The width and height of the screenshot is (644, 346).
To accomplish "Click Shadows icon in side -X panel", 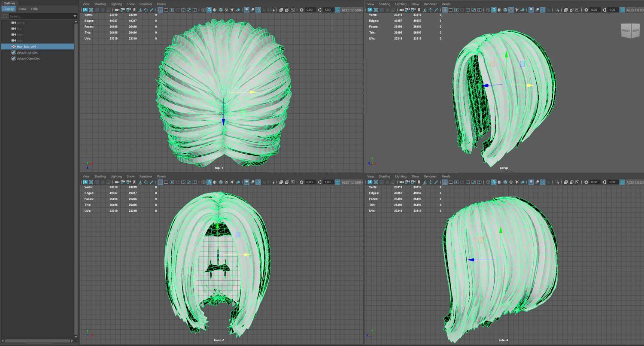I will pos(523,182).
